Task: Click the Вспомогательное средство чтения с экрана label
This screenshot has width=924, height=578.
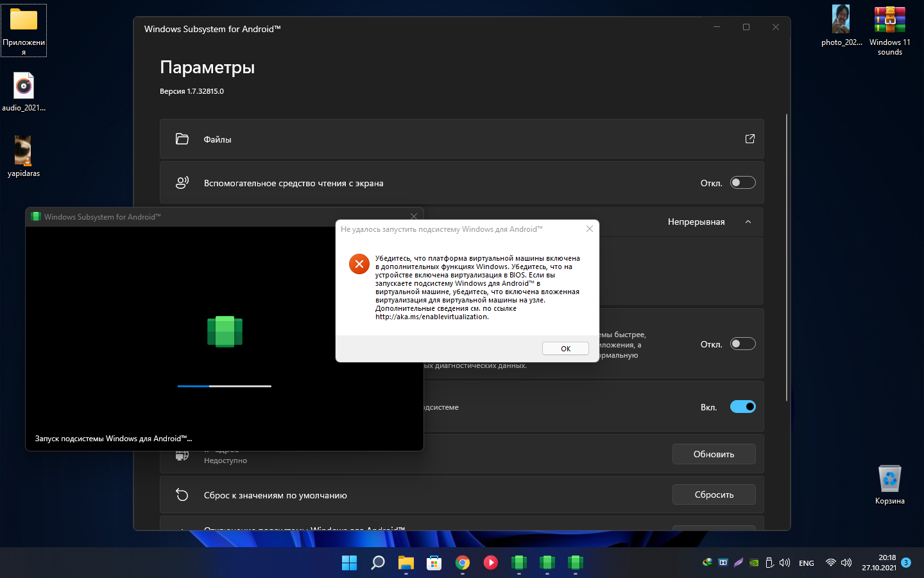Action: 294,183
